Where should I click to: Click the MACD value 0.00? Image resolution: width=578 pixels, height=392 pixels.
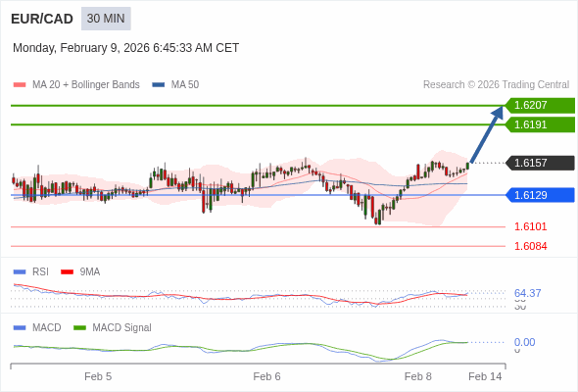(x=524, y=342)
